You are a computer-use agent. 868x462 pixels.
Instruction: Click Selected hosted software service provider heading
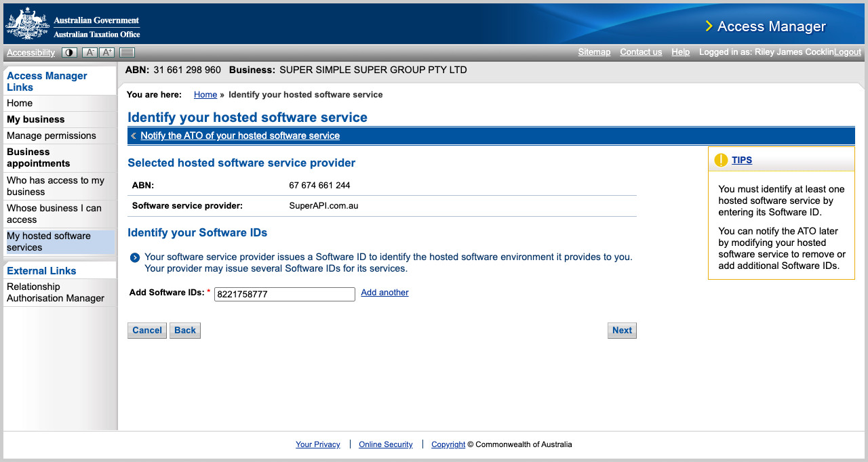click(241, 163)
